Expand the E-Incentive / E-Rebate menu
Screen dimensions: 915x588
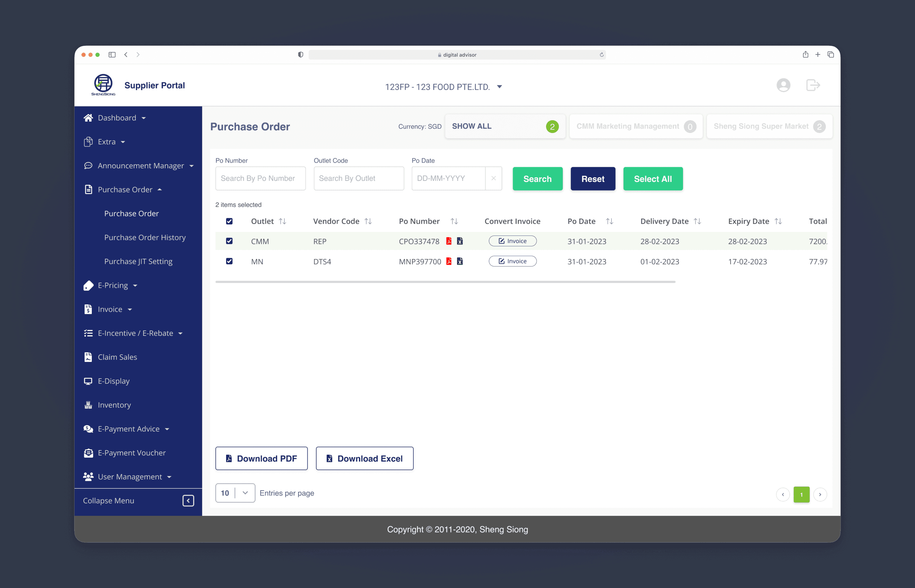pos(180,333)
